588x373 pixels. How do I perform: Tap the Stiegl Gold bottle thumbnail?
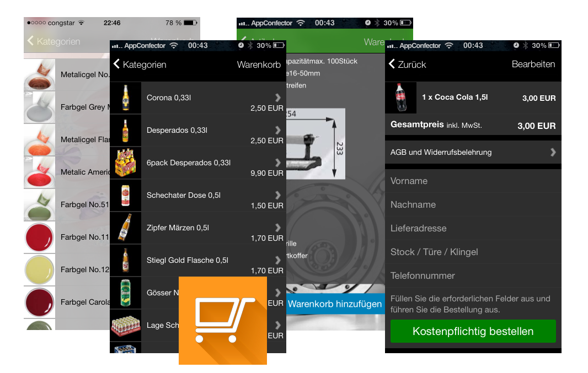[x=126, y=260]
